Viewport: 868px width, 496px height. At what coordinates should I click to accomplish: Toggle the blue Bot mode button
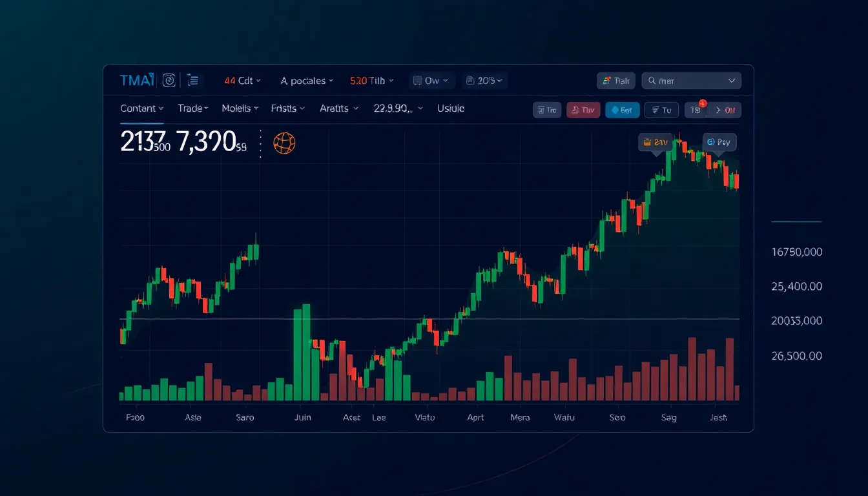(x=622, y=110)
